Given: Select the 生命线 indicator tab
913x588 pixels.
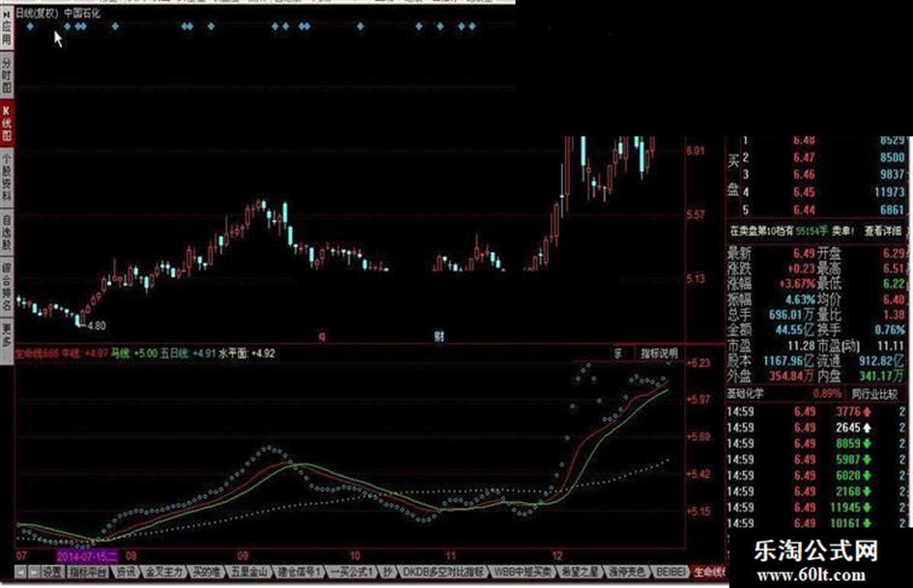Looking at the screenshot, I should [708, 573].
